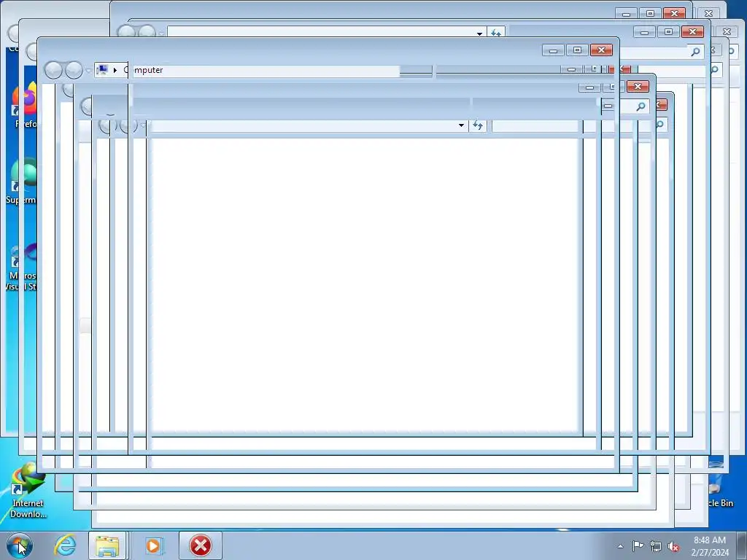
Task: Open the topmost address bar history dropdown
Action: pos(479,34)
